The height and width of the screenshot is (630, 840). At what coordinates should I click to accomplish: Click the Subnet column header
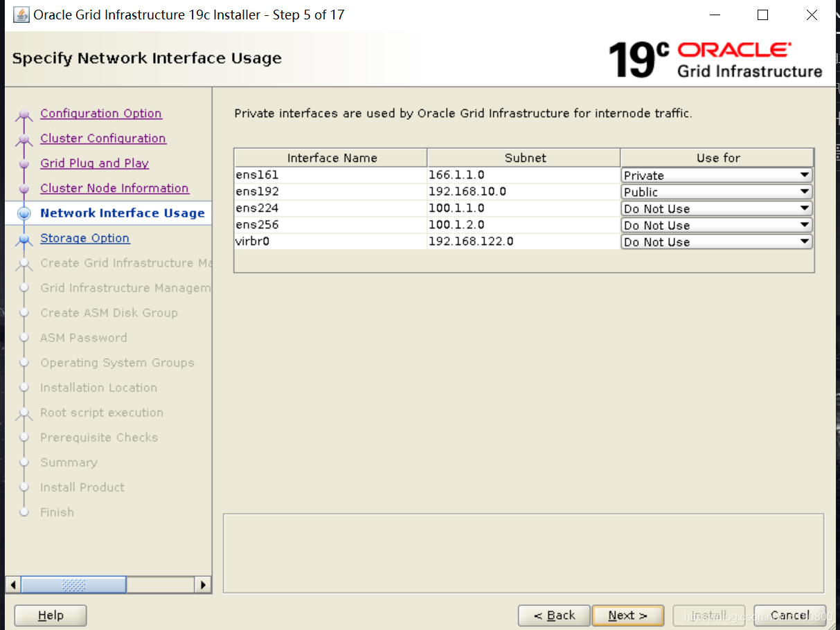(524, 158)
